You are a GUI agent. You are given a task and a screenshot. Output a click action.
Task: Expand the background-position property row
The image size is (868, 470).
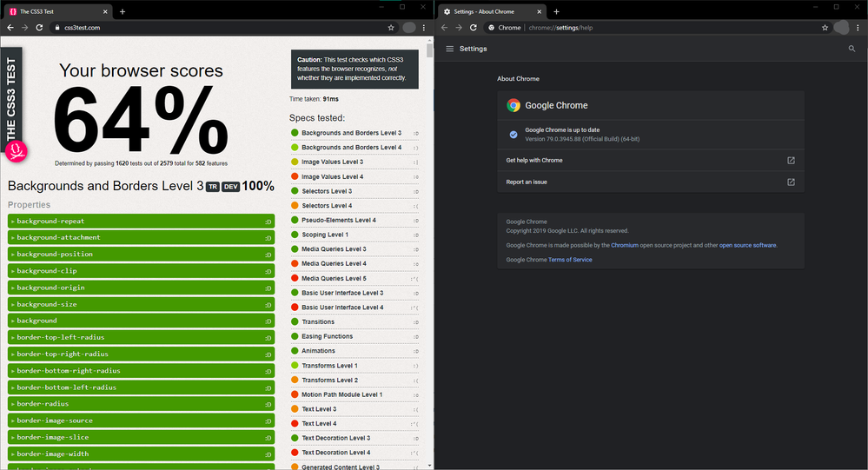click(x=141, y=254)
